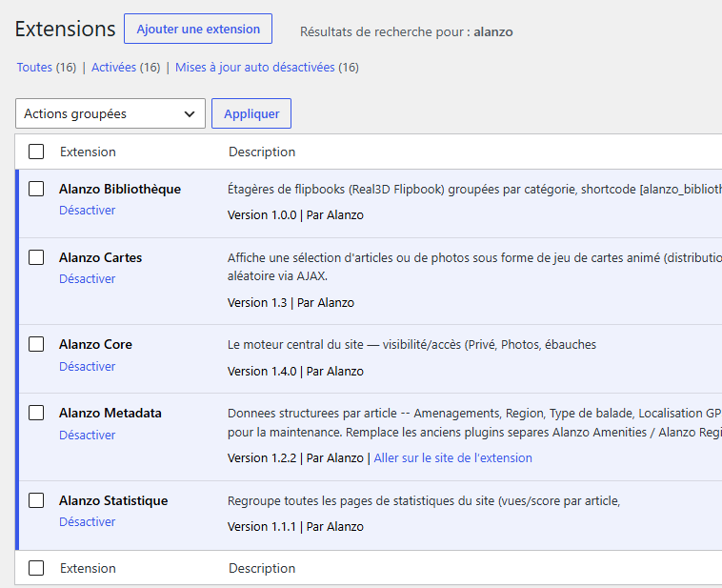Click the Étagères de flipbooks description
This screenshot has width=722, height=588.
(x=474, y=189)
